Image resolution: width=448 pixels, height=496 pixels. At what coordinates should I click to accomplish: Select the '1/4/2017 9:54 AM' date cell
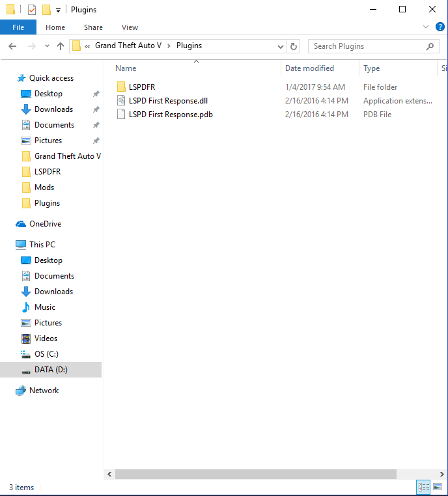point(315,87)
